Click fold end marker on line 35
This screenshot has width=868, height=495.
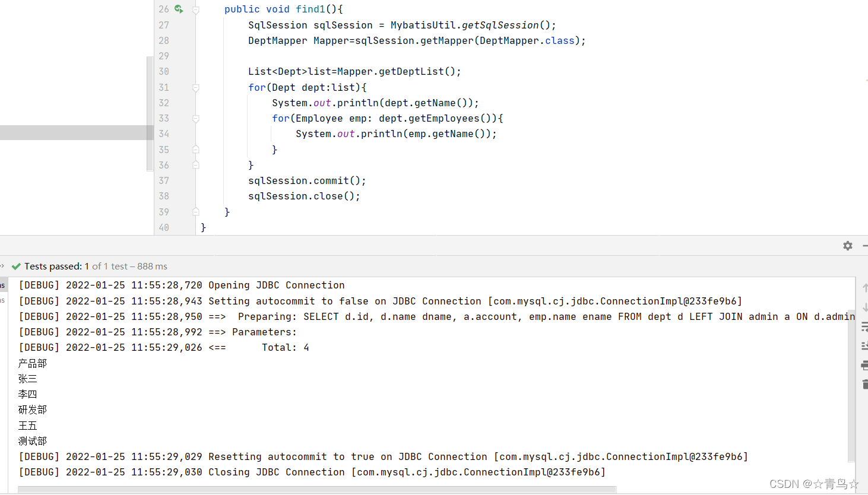pos(196,150)
